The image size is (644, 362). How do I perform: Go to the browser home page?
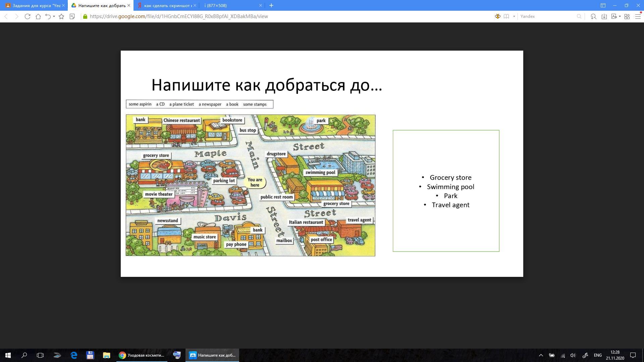38,16
